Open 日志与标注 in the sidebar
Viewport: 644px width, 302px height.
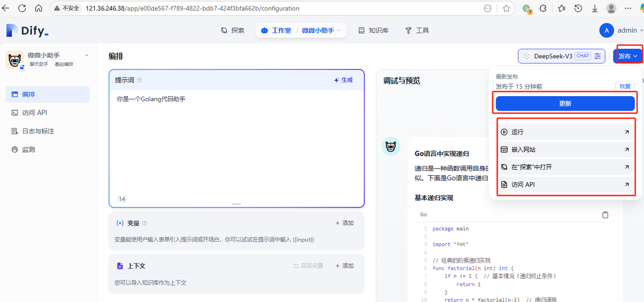click(38, 131)
